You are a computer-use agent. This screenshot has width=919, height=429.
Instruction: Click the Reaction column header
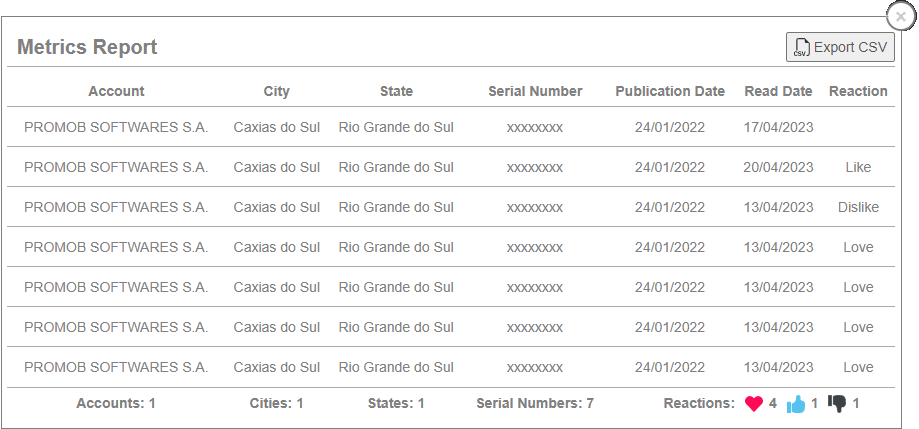click(858, 91)
